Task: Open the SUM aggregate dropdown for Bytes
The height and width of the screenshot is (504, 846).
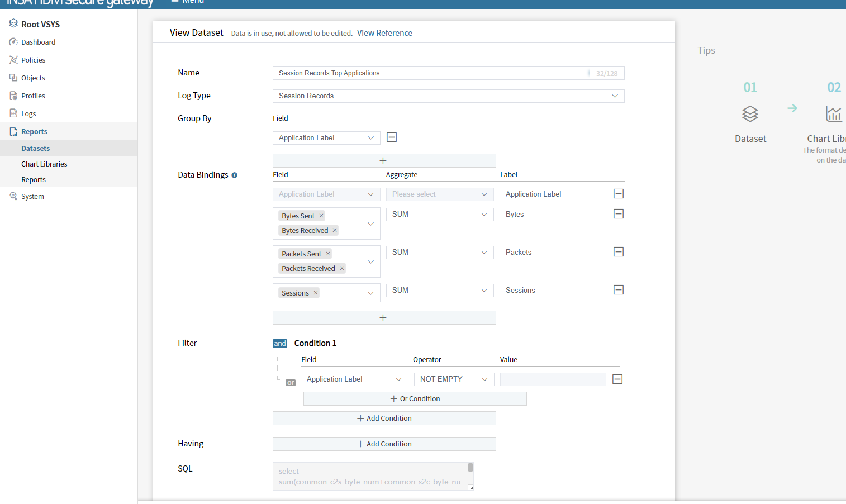Action: (x=439, y=215)
